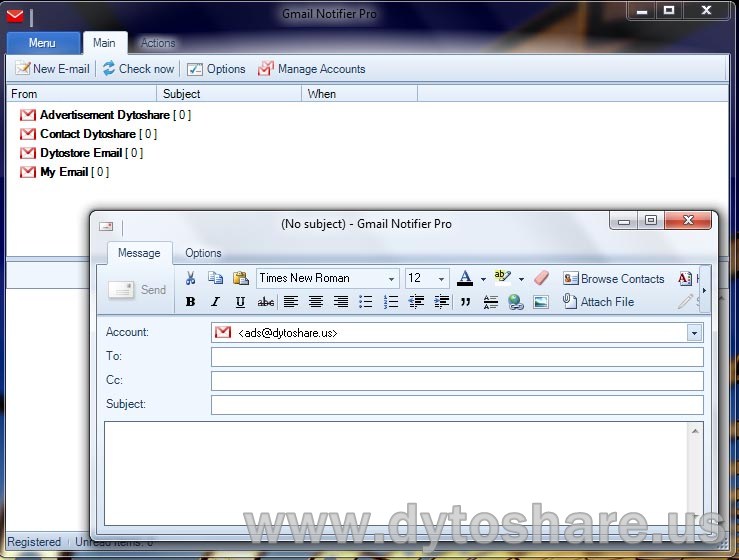Select My Email account
The height and width of the screenshot is (560, 739).
[65, 172]
